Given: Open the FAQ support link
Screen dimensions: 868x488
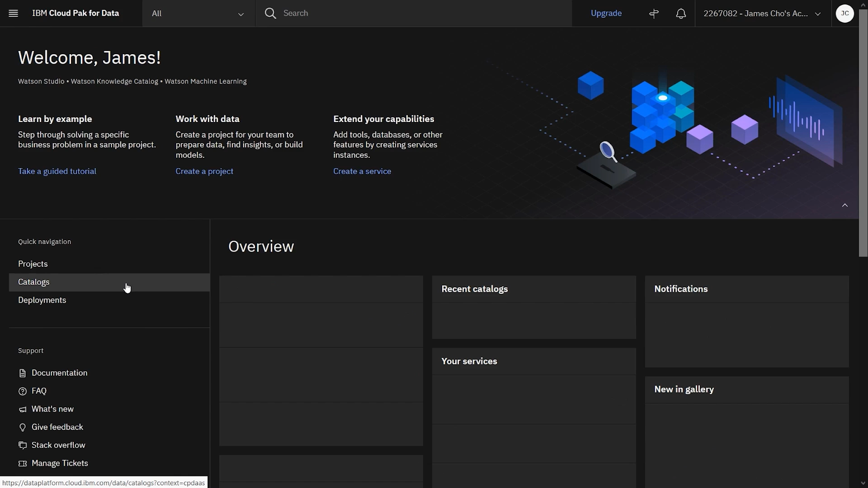Looking at the screenshot, I should (x=39, y=391).
